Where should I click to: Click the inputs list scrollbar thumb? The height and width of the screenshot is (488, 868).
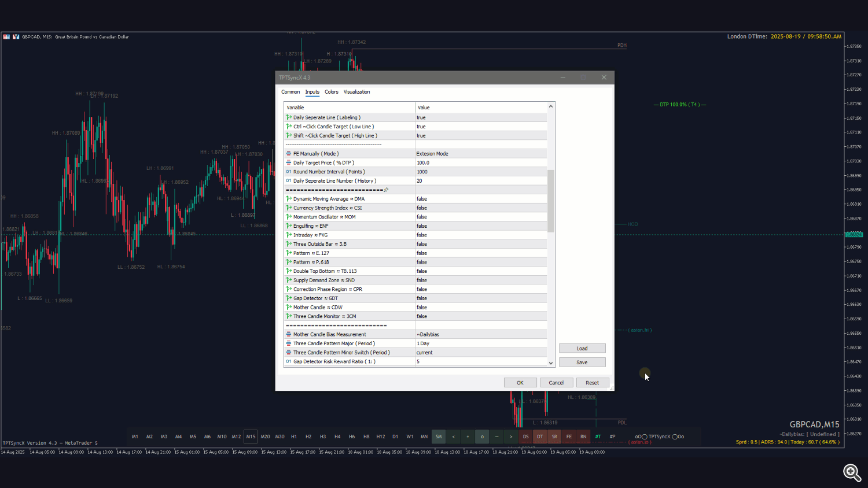[551, 201]
